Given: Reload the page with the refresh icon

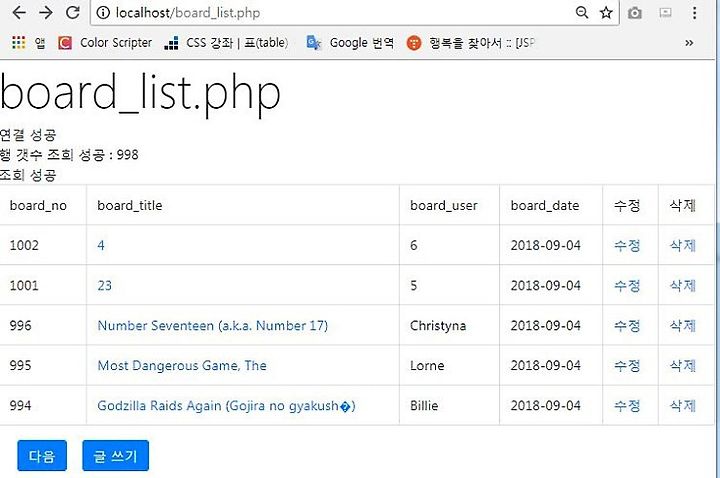Looking at the screenshot, I should tap(73, 12).
